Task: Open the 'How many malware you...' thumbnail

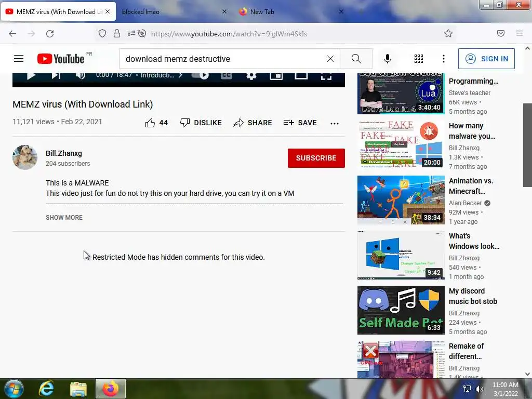Action: tap(401, 144)
